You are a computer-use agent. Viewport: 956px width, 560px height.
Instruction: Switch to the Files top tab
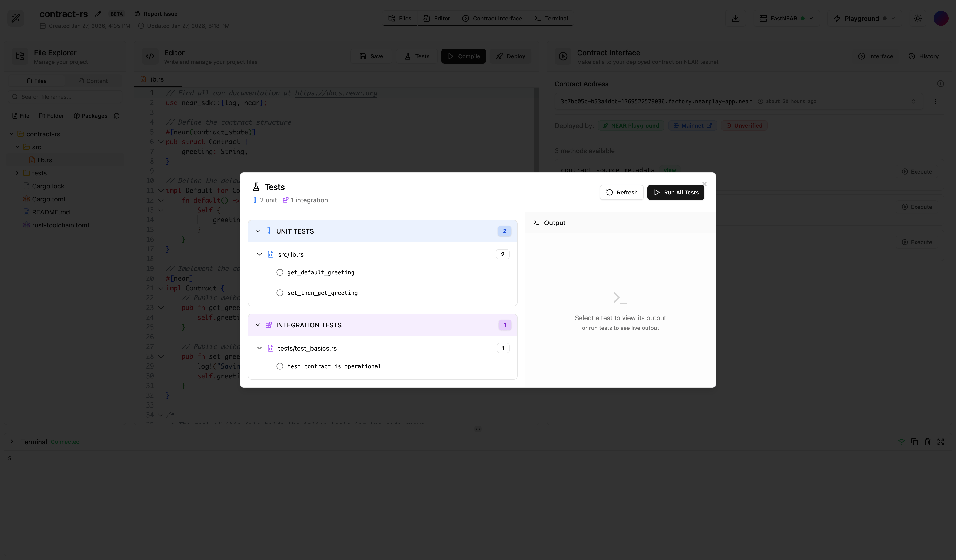click(400, 18)
